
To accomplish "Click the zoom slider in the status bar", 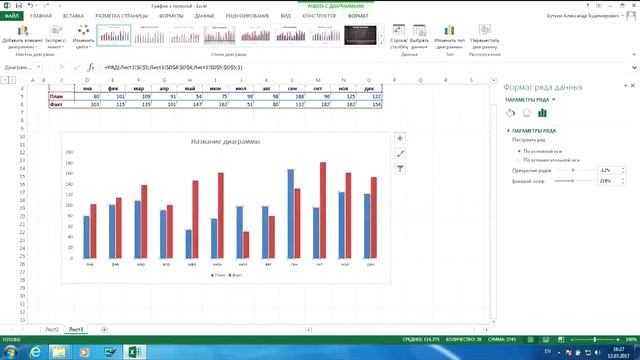I will 595,340.
